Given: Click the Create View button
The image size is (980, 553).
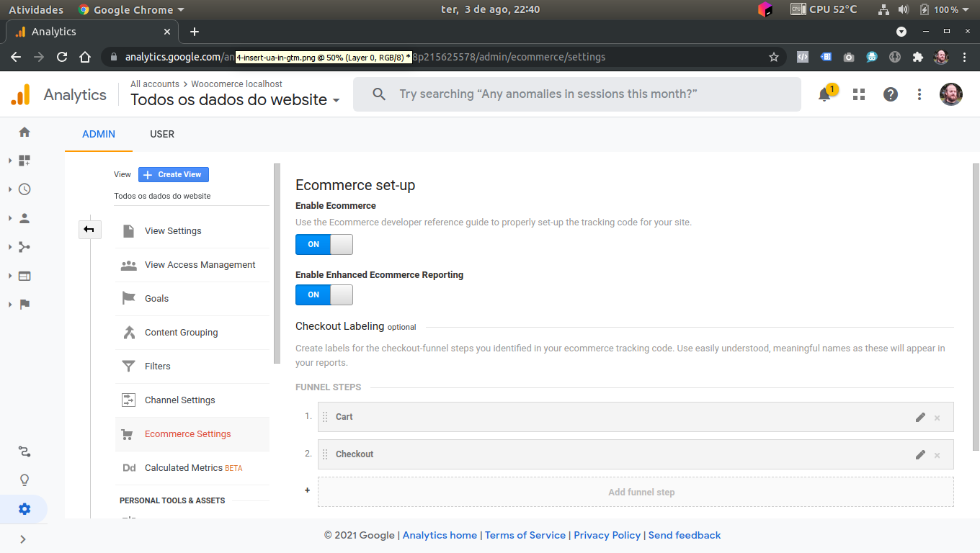Looking at the screenshot, I should (174, 174).
